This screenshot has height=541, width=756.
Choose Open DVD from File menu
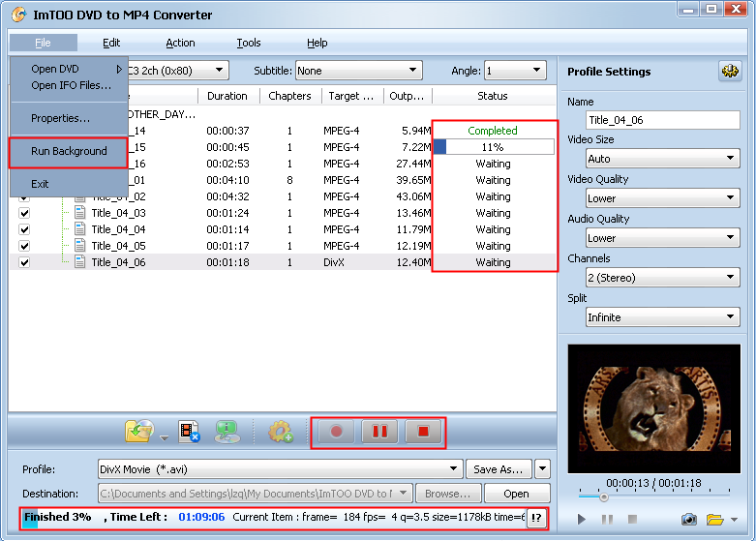coord(69,69)
